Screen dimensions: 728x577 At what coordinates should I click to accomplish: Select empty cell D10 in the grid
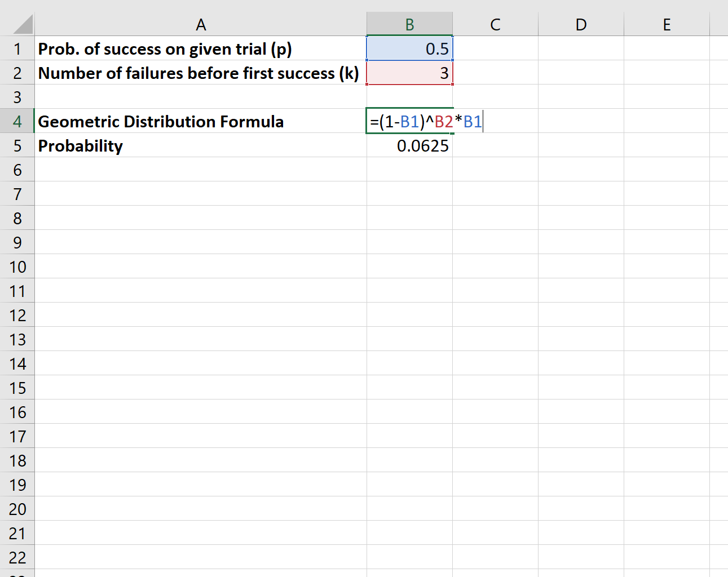[x=580, y=266]
